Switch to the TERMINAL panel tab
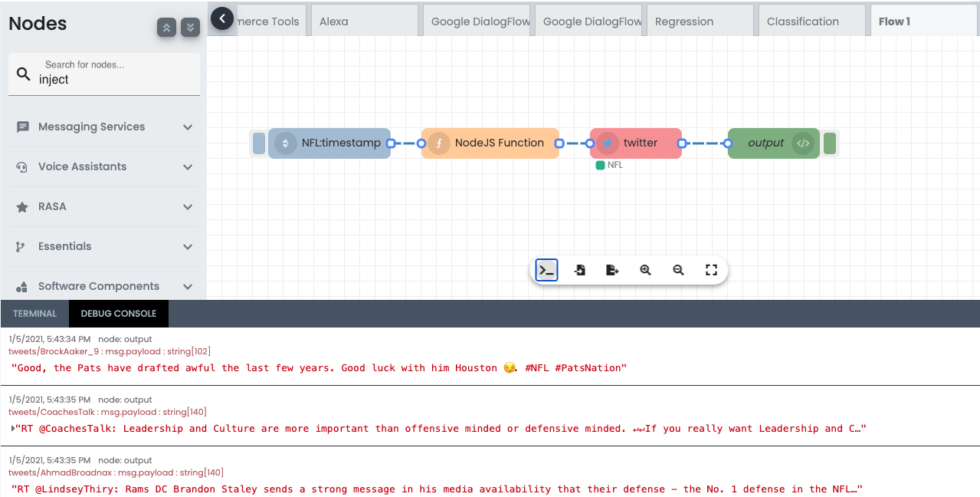The height and width of the screenshot is (497, 980). point(34,314)
